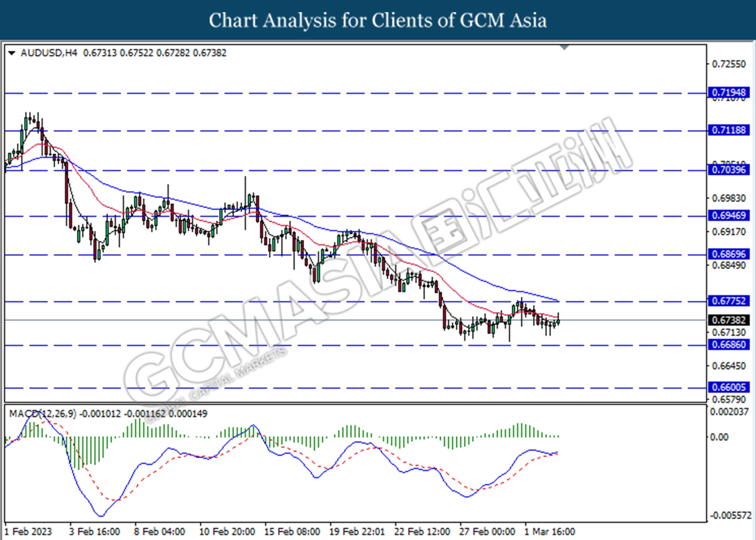The height and width of the screenshot is (540, 756).
Task: Select the 0.71948 price level label
Action: point(728,93)
